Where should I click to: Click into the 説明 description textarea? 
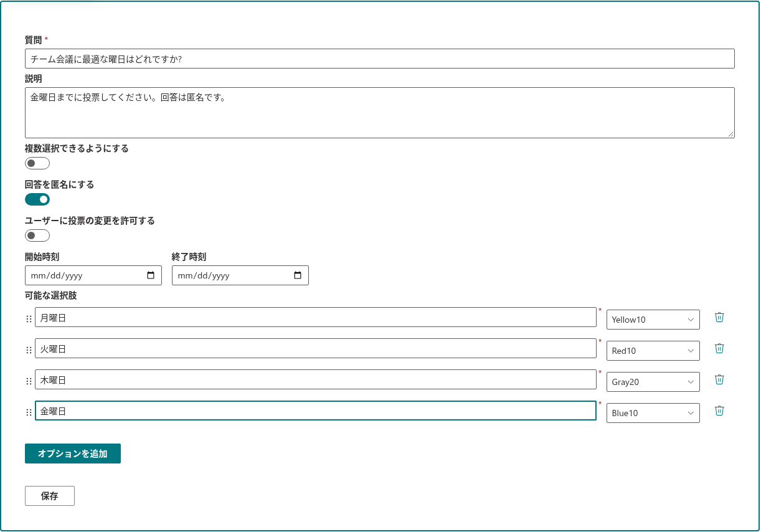tap(380, 113)
